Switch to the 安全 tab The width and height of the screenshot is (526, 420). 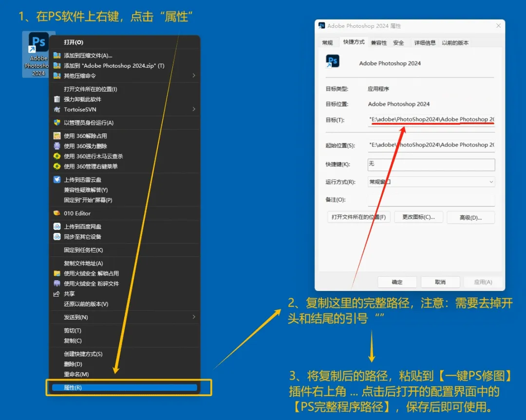point(398,43)
